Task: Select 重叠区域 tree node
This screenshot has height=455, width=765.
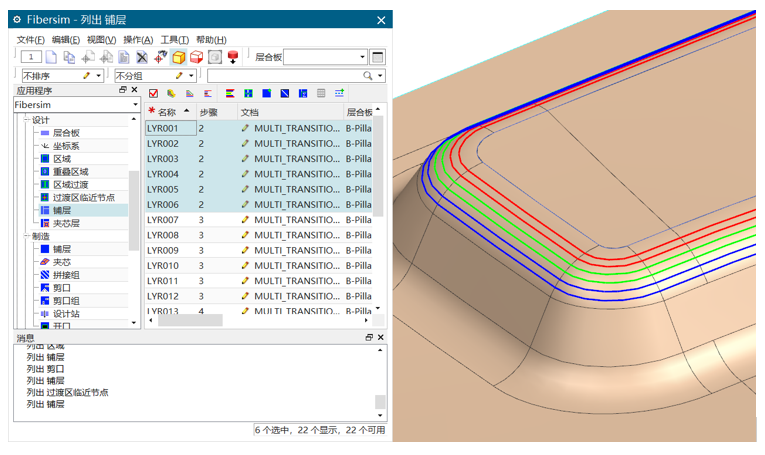Action: coord(70,172)
